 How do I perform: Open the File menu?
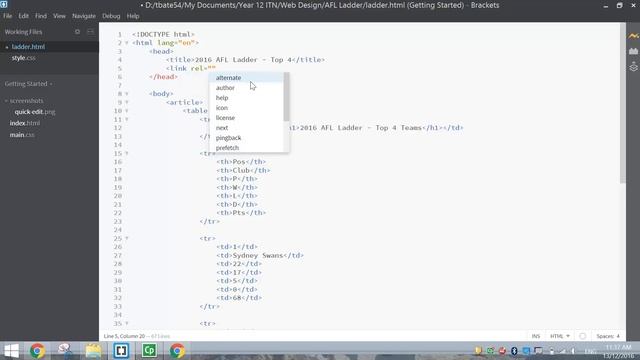tap(8, 16)
